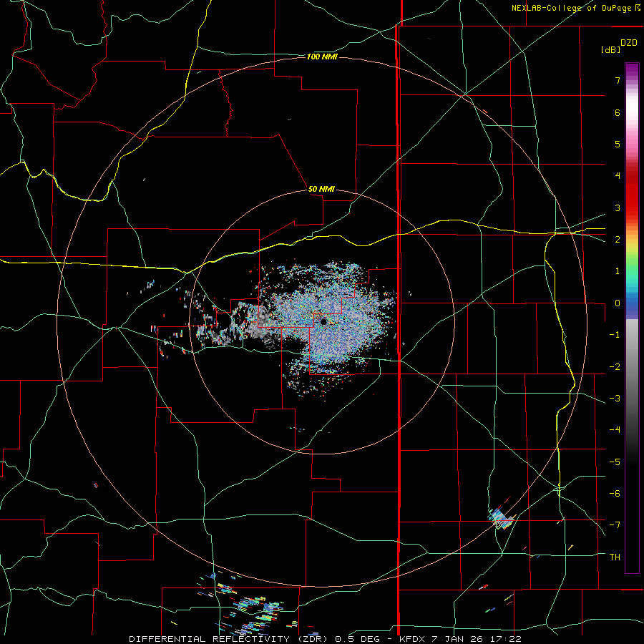This screenshot has height=644, width=644.
Task: Click the -7 scale label
Action: coord(615,525)
